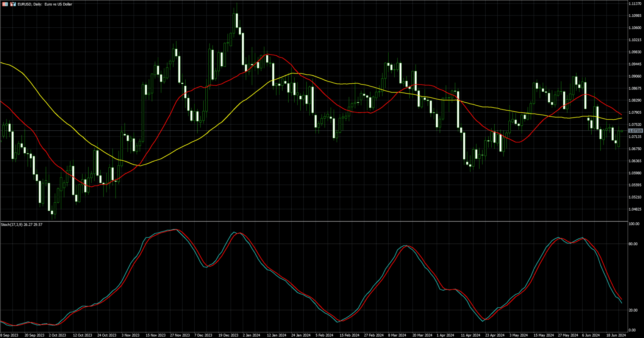Click the 1.09060 price axis label
Screen dimensions: 644x338
pos(635,76)
